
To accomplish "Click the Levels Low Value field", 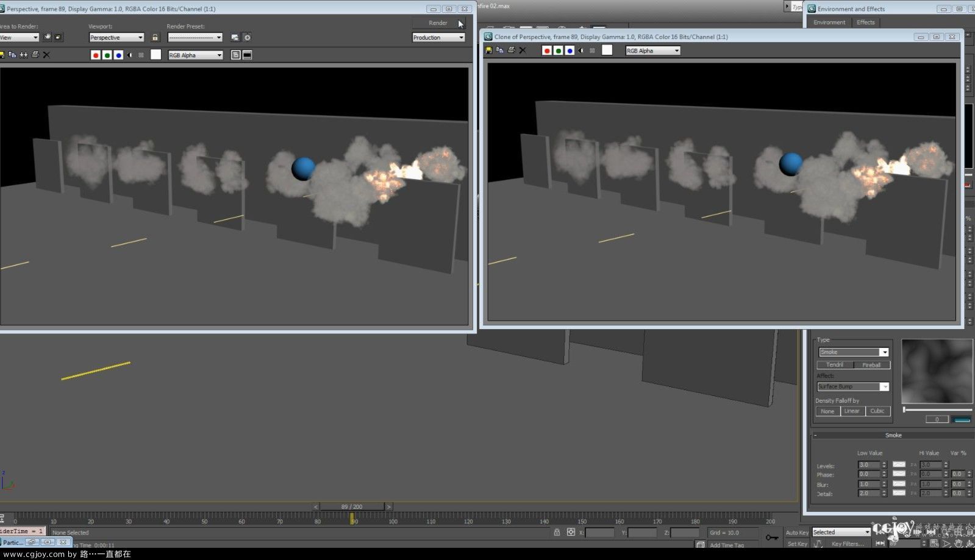I will tap(868, 465).
